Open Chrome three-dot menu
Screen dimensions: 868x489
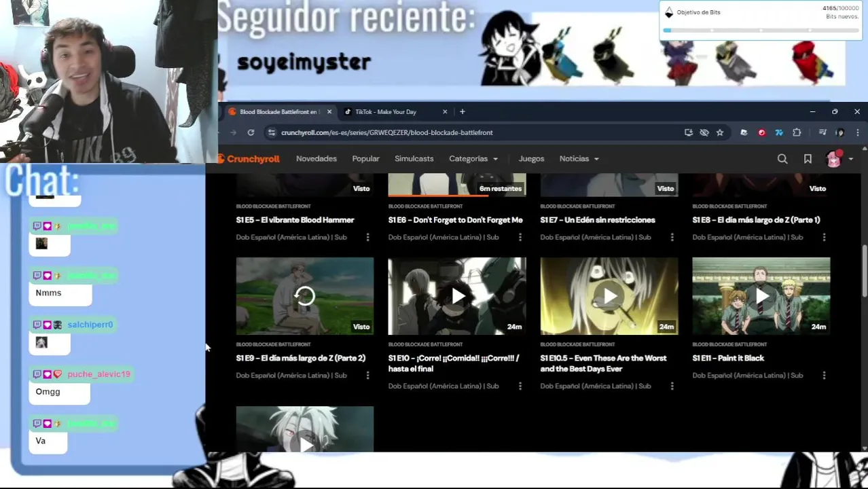pyautogui.click(x=857, y=132)
